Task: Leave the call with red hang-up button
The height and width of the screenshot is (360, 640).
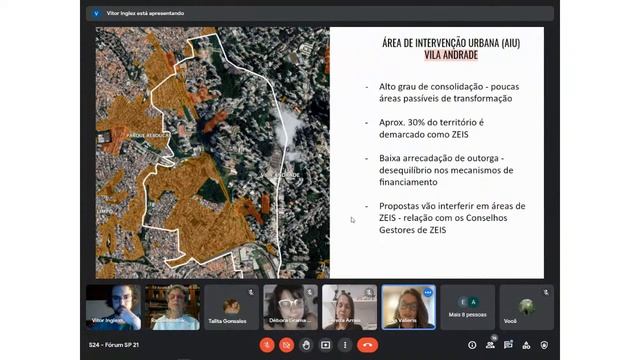Action: (x=367, y=345)
